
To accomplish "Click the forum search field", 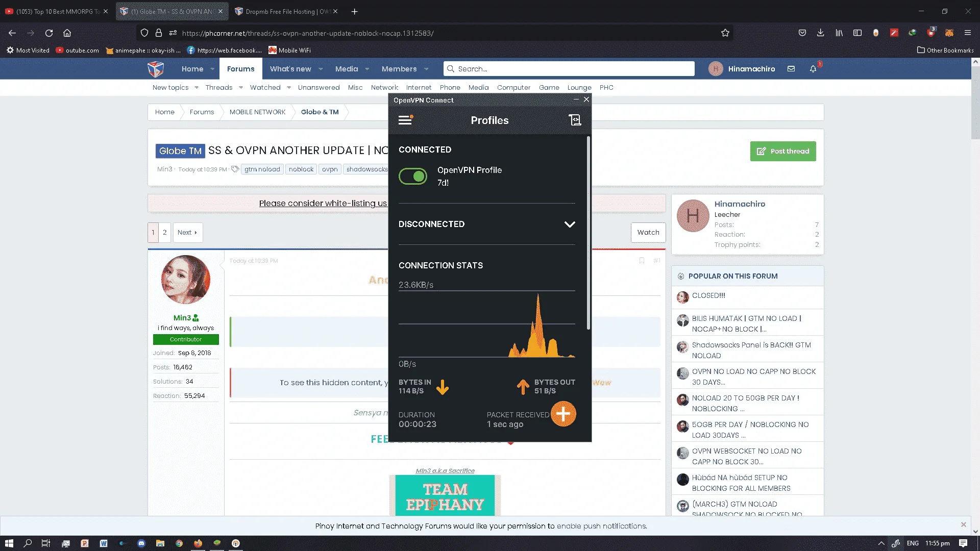I will tap(569, 69).
